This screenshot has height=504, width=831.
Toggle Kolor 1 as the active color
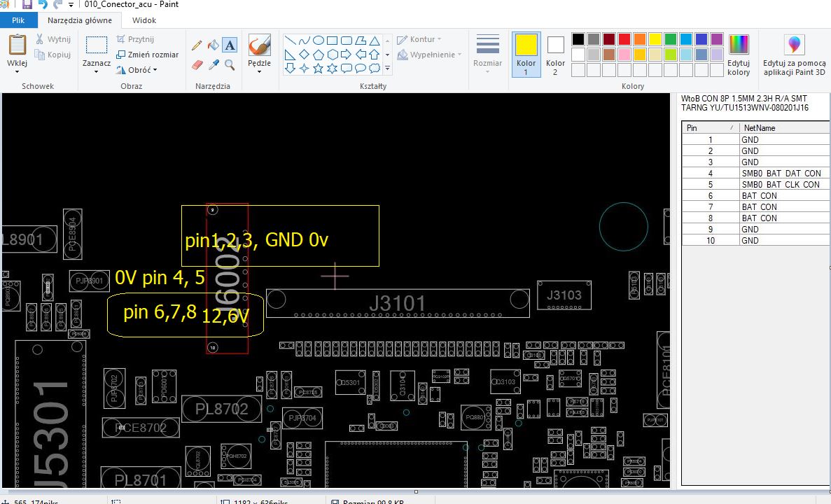[526, 54]
